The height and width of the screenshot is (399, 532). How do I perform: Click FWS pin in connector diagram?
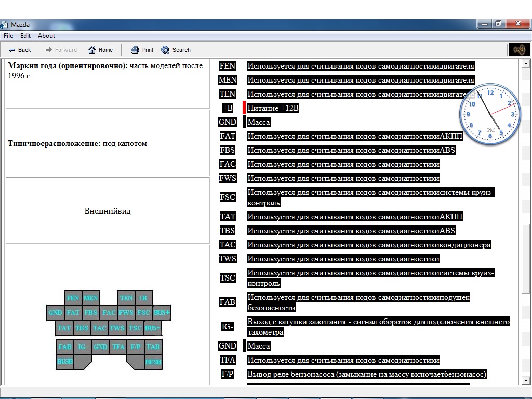pyautogui.click(x=126, y=312)
